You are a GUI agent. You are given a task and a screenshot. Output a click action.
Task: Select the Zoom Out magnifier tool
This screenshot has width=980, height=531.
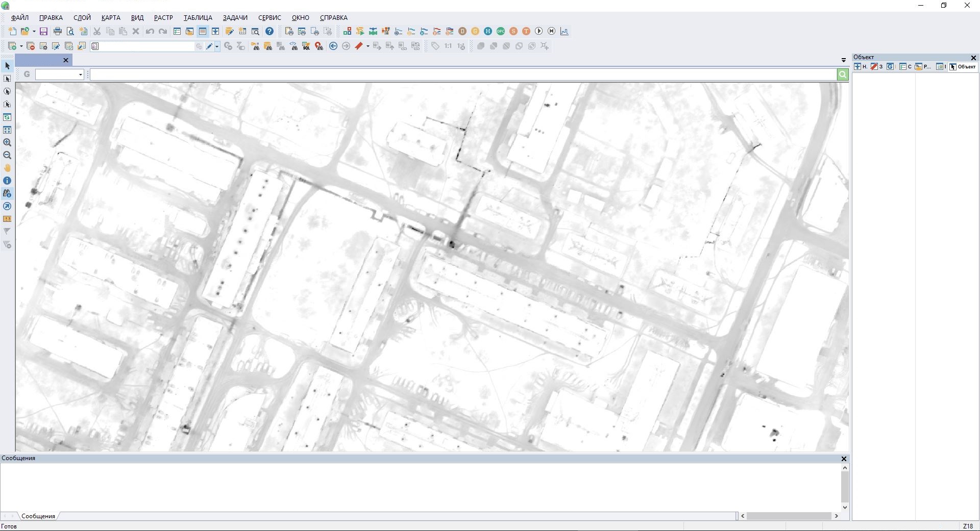(7, 156)
